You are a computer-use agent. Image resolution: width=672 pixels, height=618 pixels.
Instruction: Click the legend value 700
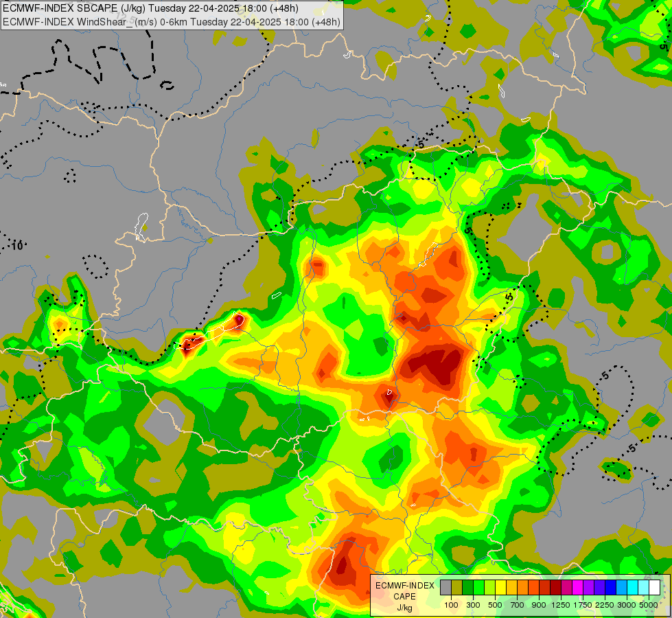(x=518, y=605)
